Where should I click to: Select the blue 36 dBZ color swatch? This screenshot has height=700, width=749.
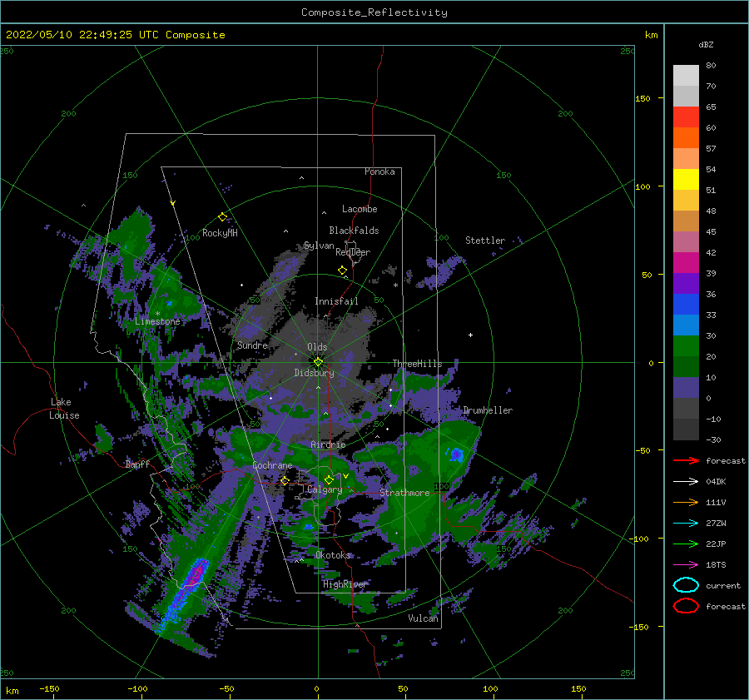[x=686, y=304]
